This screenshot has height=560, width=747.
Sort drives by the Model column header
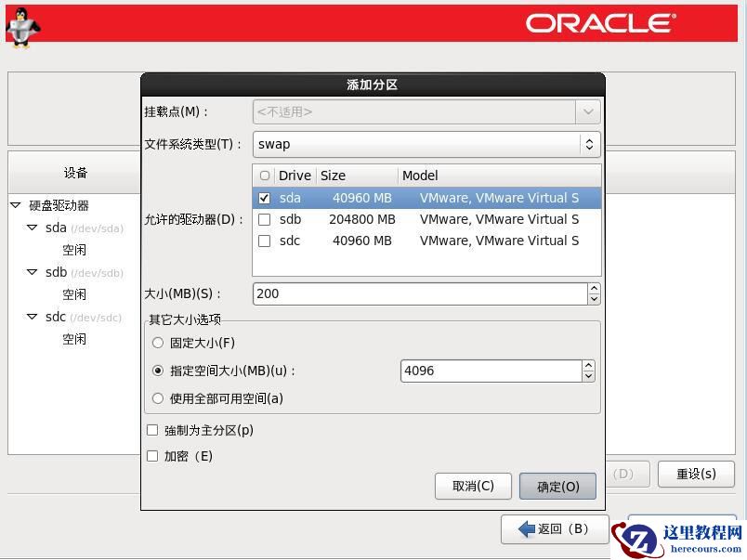tap(500, 176)
